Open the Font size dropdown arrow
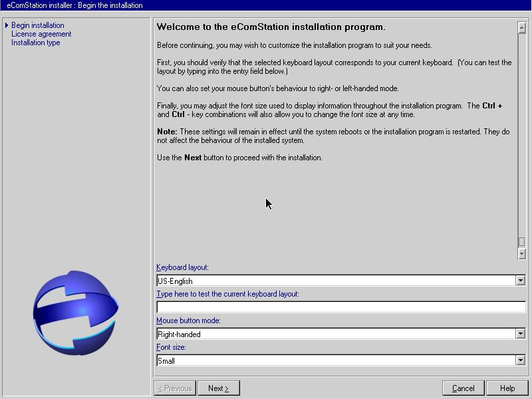Screen dimensions: 532x399 pos(521,360)
